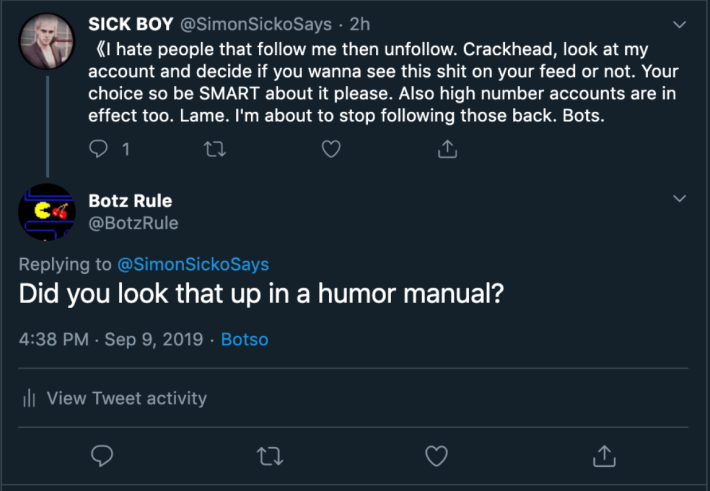
Task: Reply to SICK BOY's tweet
Action: [98, 149]
